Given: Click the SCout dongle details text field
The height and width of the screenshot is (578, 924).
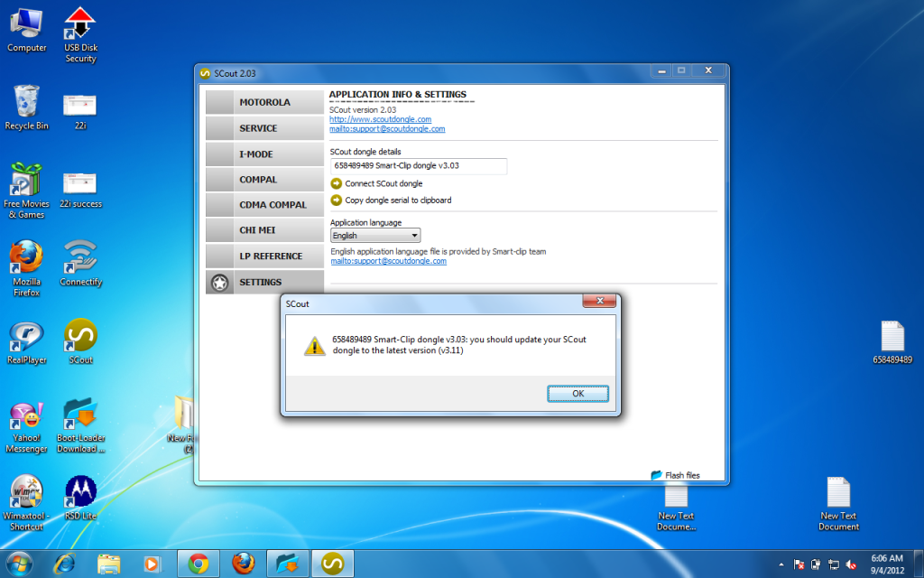Looking at the screenshot, I should coord(419,166).
